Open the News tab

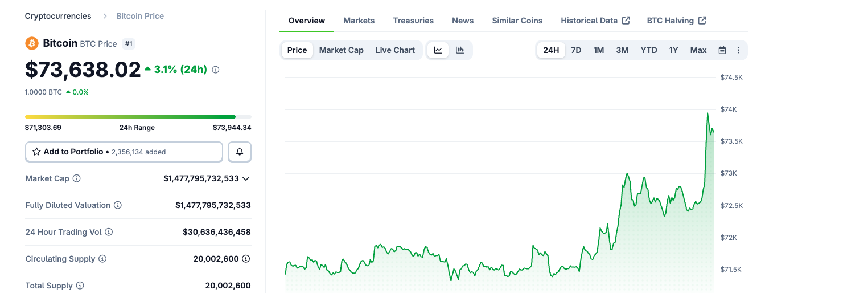click(x=463, y=21)
